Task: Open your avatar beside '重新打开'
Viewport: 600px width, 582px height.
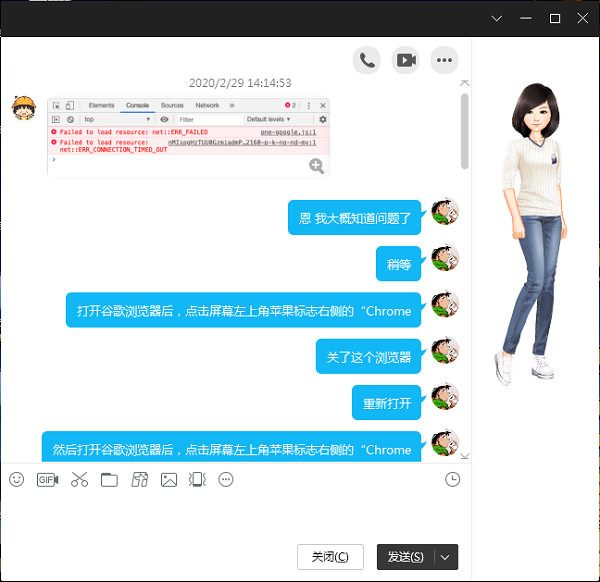Action: coord(445,396)
